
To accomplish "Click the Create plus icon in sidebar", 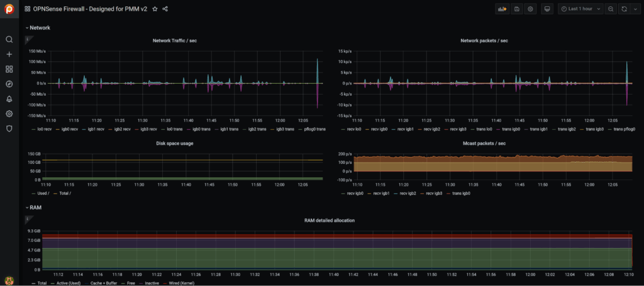I will [9, 55].
